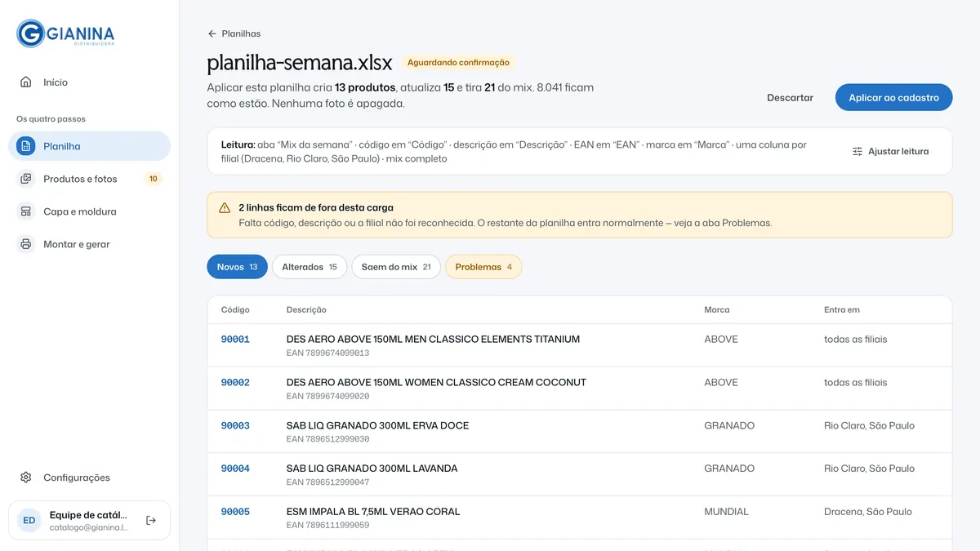
Task: Open the Problemas tab
Action: click(483, 267)
